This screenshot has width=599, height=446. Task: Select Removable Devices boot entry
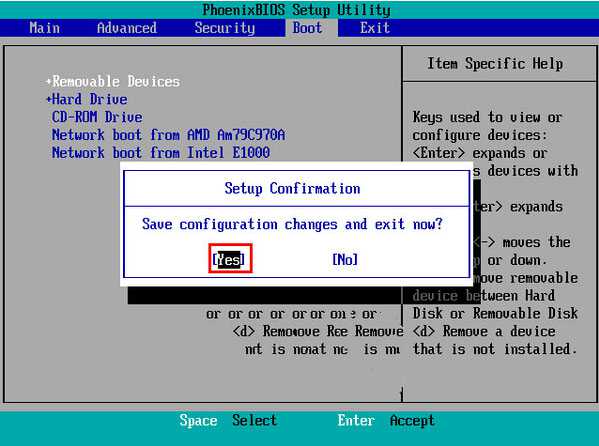(116, 81)
